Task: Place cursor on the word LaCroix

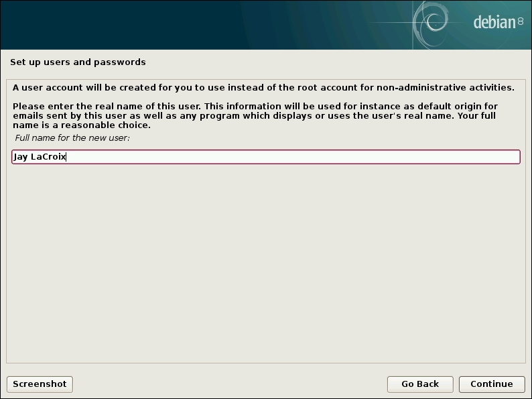Action: coord(48,156)
